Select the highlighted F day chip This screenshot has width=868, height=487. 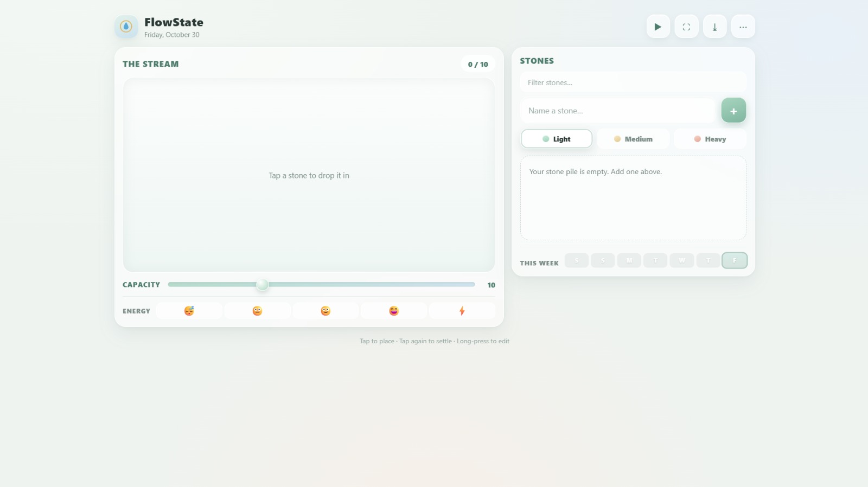735,260
